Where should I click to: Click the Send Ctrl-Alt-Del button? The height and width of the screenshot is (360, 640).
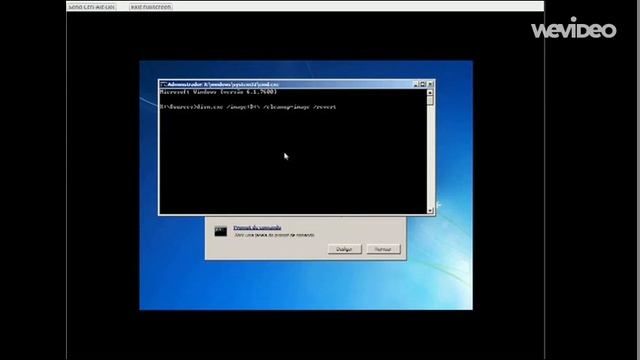(91, 7)
